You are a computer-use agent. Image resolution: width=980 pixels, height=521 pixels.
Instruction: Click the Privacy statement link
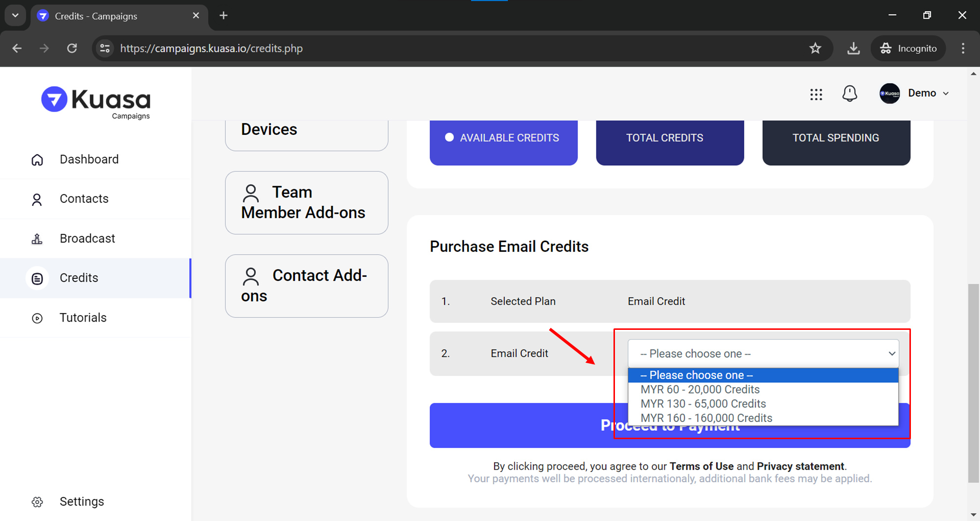(800, 466)
